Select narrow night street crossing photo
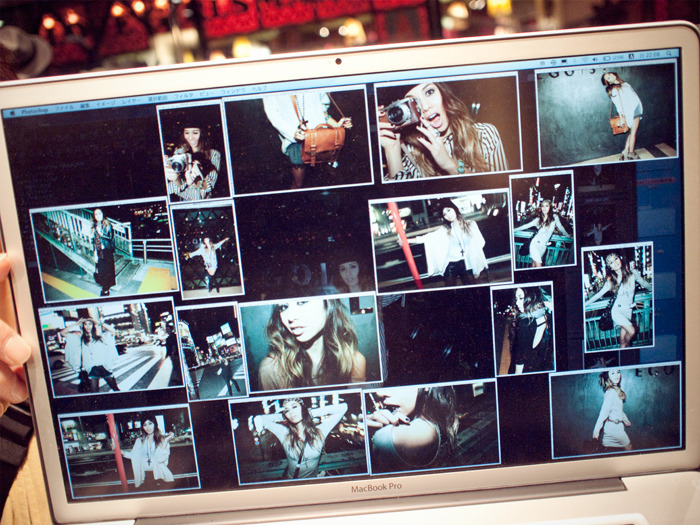This screenshot has width=700, height=525. [211, 351]
